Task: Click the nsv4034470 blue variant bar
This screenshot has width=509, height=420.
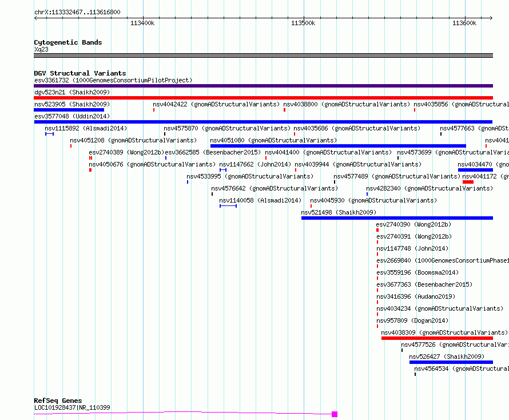Action: (x=476, y=170)
